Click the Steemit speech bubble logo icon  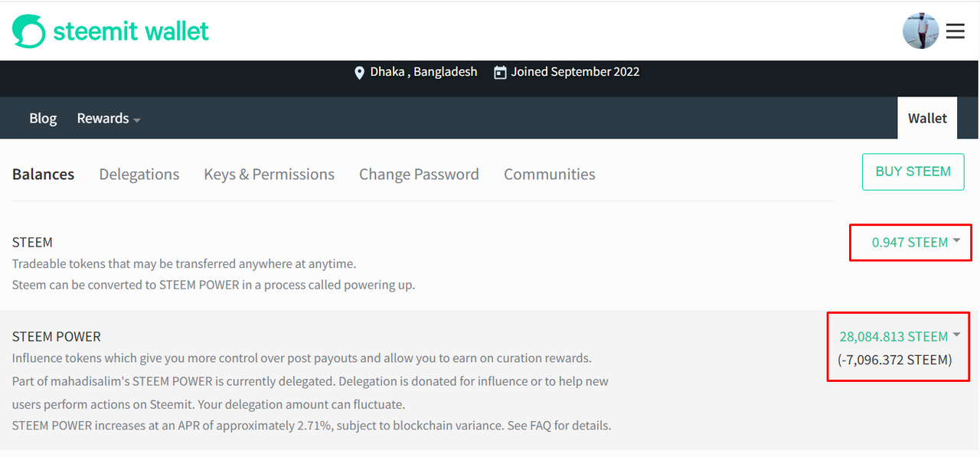point(29,31)
